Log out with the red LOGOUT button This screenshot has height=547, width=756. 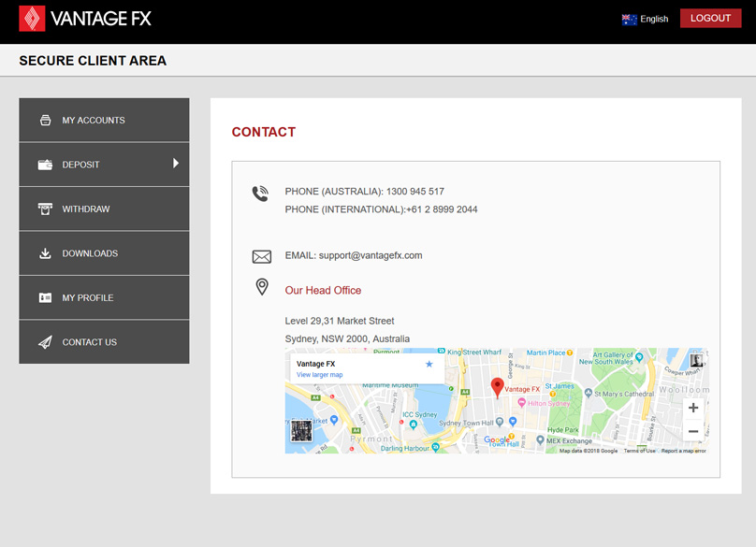710,19
